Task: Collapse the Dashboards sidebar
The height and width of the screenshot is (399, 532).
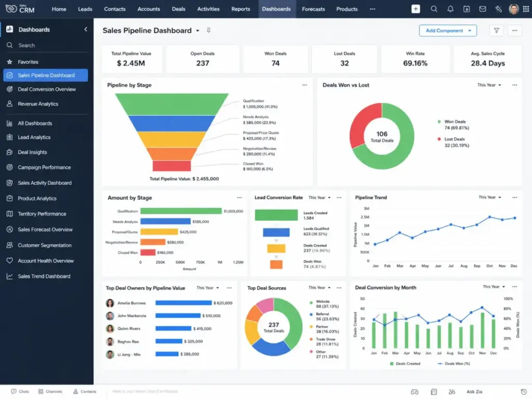Action: pyautogui.click(x=86, y=30)
